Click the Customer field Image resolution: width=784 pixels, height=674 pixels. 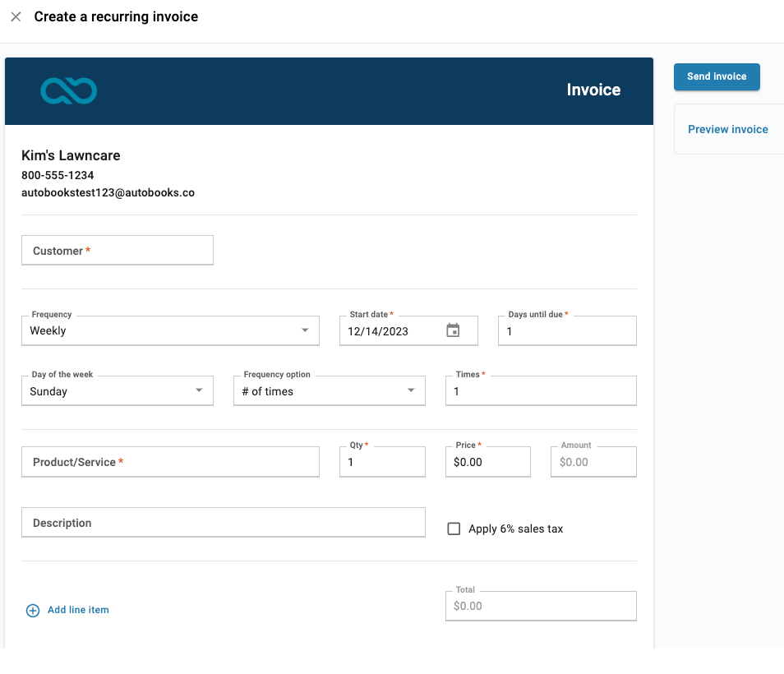pos(117,250)
